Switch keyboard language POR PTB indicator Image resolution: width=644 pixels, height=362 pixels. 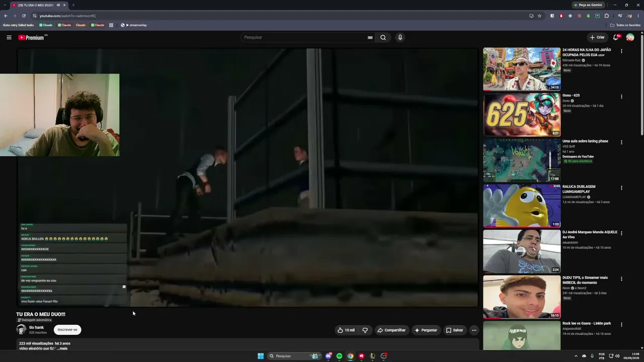click(x=602, y=356)
